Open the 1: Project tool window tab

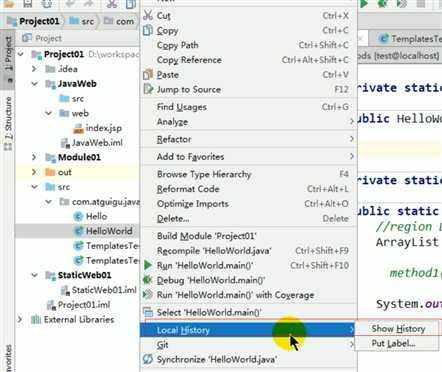[x=8, y=59]
